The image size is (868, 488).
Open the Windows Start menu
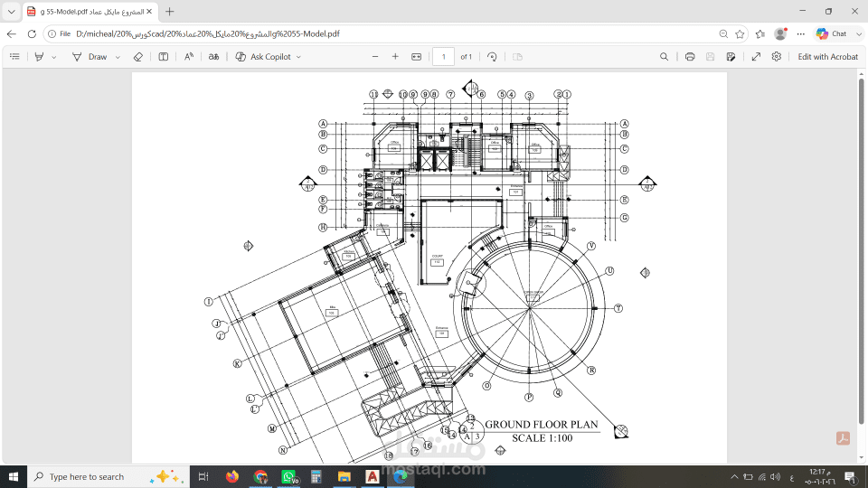click(14, 476)
